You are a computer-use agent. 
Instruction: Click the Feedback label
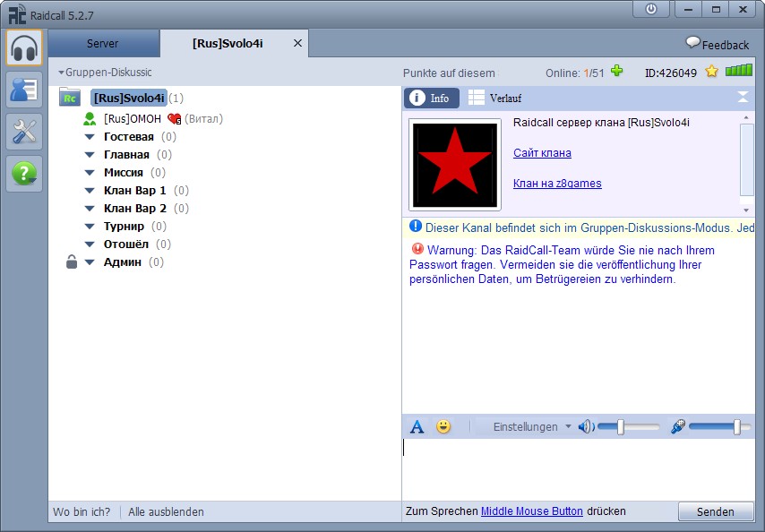(725, 45)
